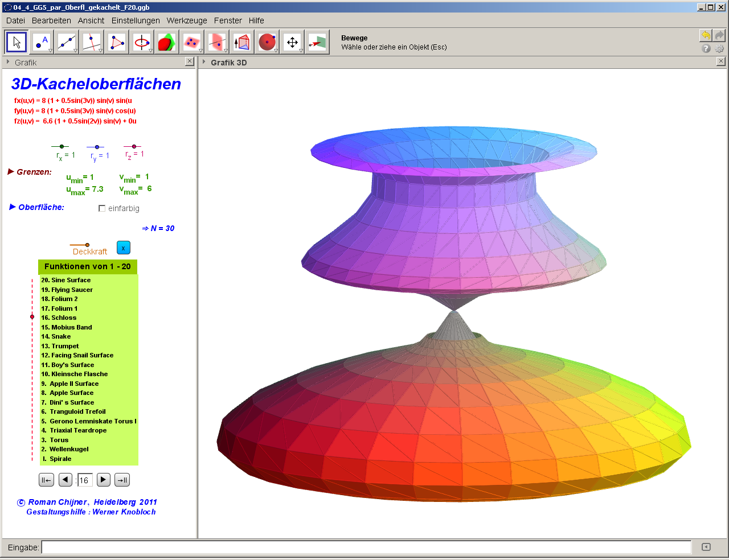Collapse the Grafik 3D panel arrow
This screenshot has height=560, width=729.
[204, 62]
